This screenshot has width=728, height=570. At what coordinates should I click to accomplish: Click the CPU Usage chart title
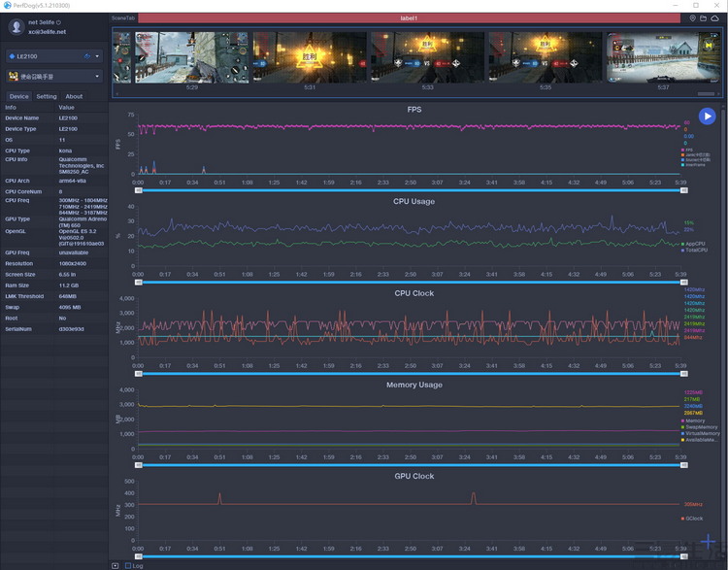pos(414,201)
